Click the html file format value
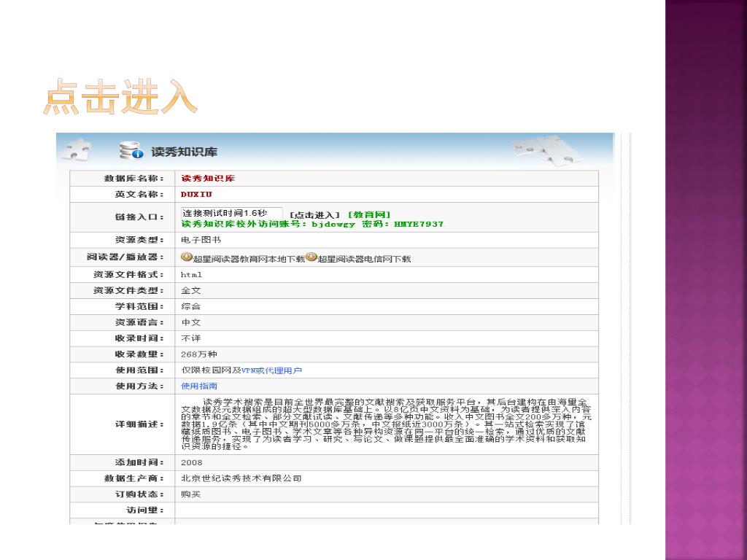Image resolution: width=747 pixels, height=560 pixels. (192, 275)
